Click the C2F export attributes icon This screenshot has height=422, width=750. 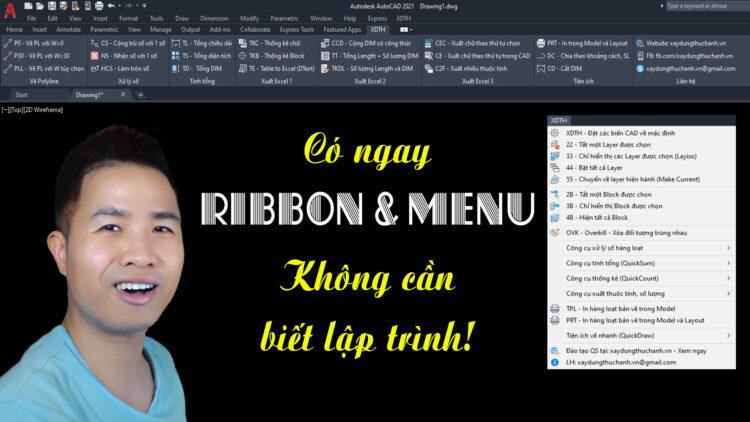pos(429,69)
